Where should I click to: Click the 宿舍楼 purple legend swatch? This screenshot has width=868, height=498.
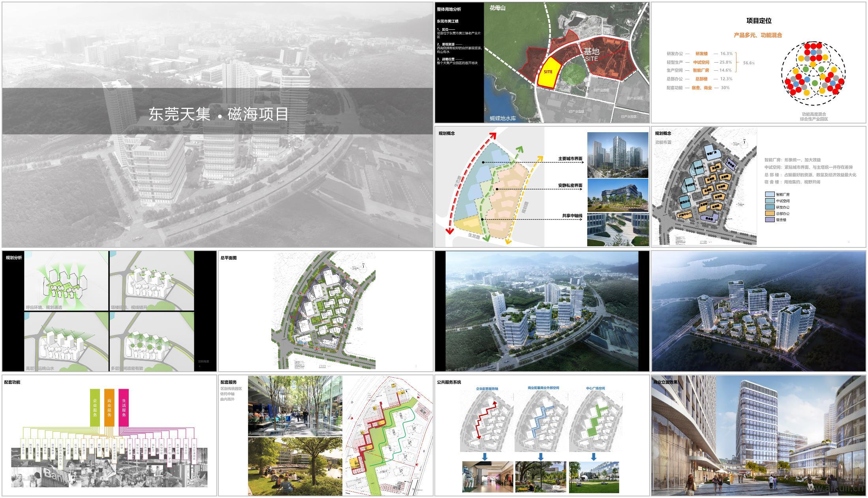pyautogui.click(x=770, y=219)
